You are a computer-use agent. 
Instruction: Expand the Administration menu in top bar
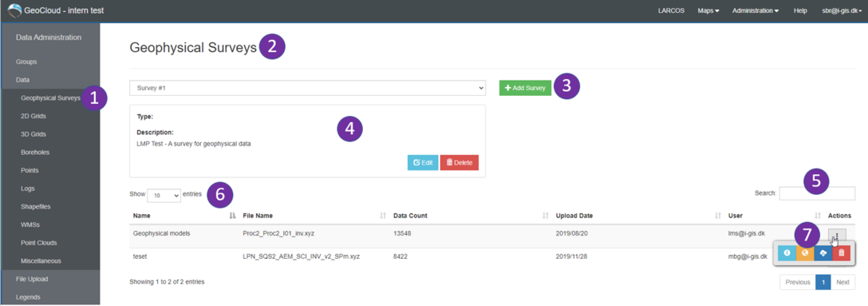(755, 10)
